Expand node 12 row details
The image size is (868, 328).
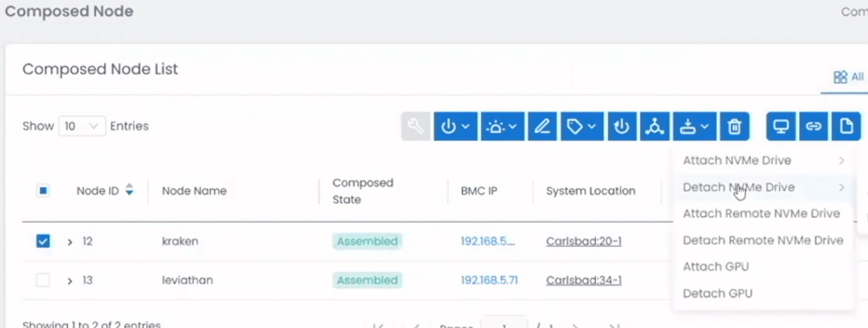(x=70, y=242)
